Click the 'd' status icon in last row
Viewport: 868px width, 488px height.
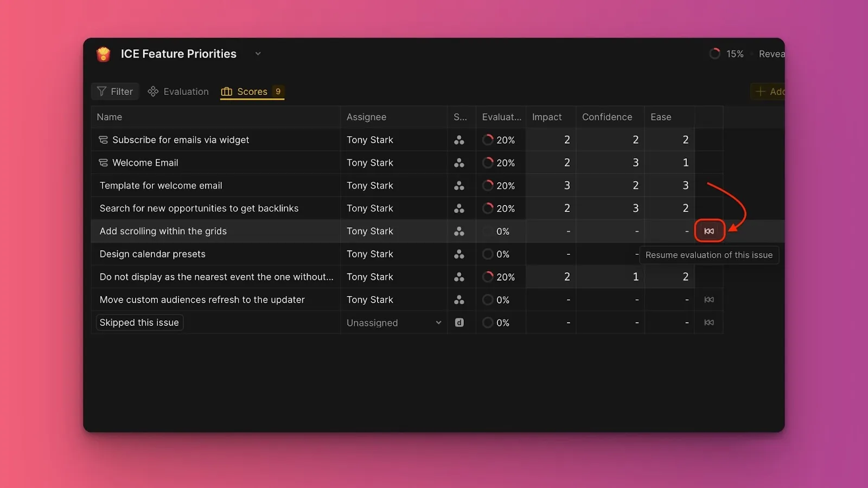[x=459, y=323]
